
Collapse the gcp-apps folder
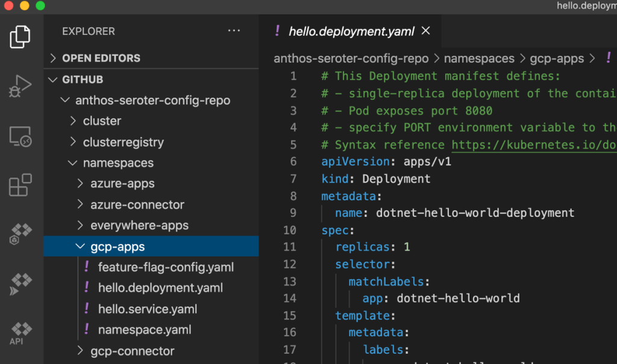[x=117, y=246]
